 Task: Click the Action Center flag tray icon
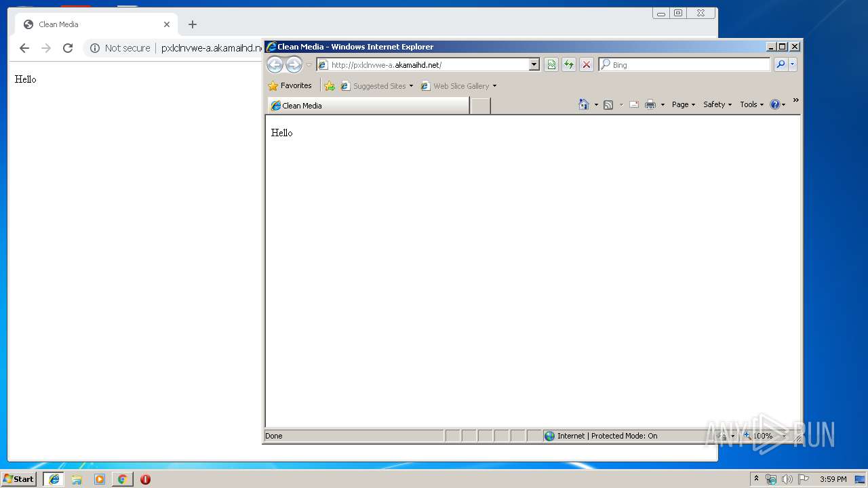point(804,479)
